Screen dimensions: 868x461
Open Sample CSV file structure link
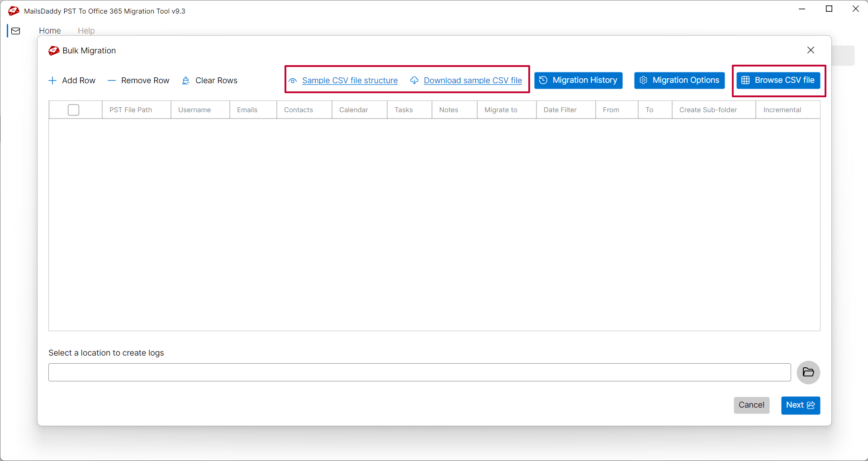point(350,81)
